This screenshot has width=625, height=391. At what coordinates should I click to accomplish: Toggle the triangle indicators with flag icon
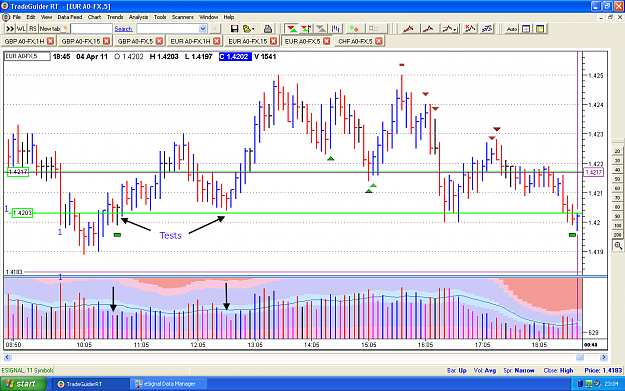click(x=306, y=29)
